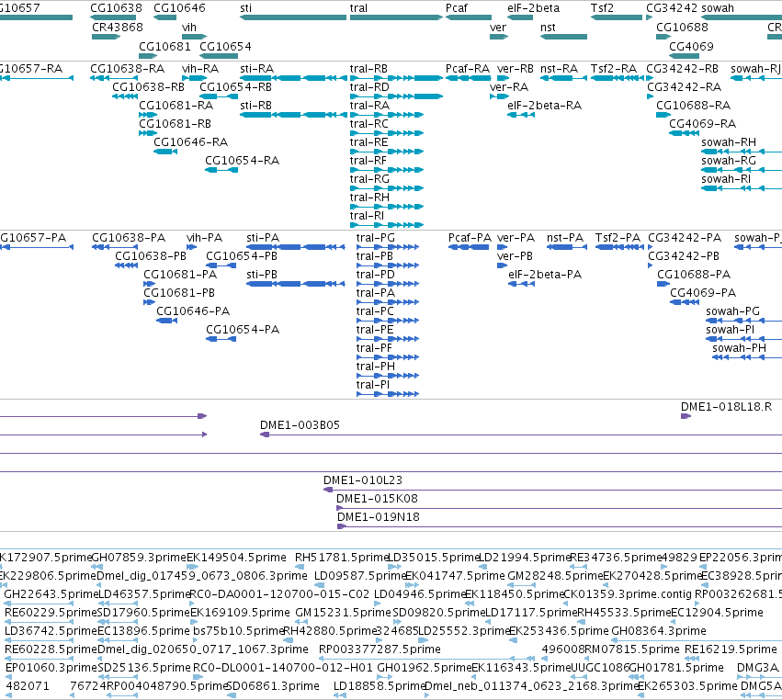Select the eIF-2beta gene bar
This screenshot has height=700, width=782.
pyautogui.click(x=520, y=17)
